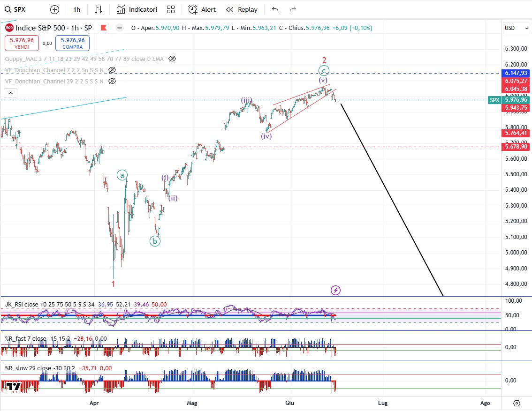Open the Indicatori menu
Screen dimensions: 532x411
[137, 9]
